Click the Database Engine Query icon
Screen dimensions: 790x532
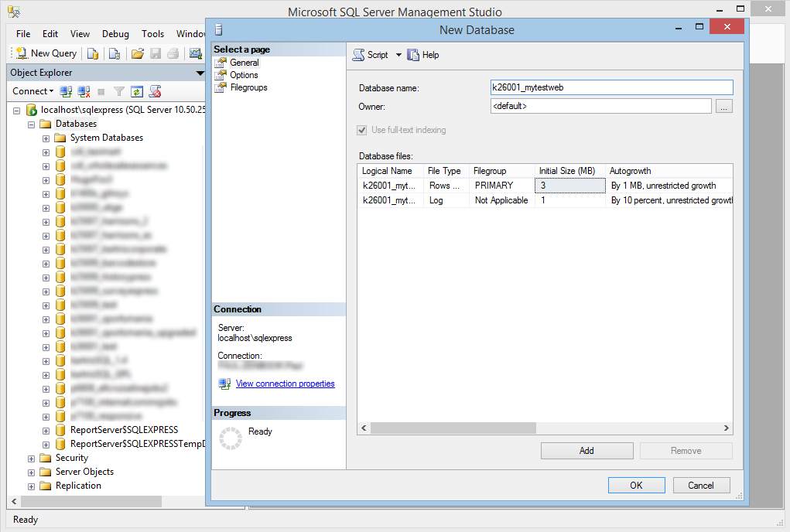92,53
